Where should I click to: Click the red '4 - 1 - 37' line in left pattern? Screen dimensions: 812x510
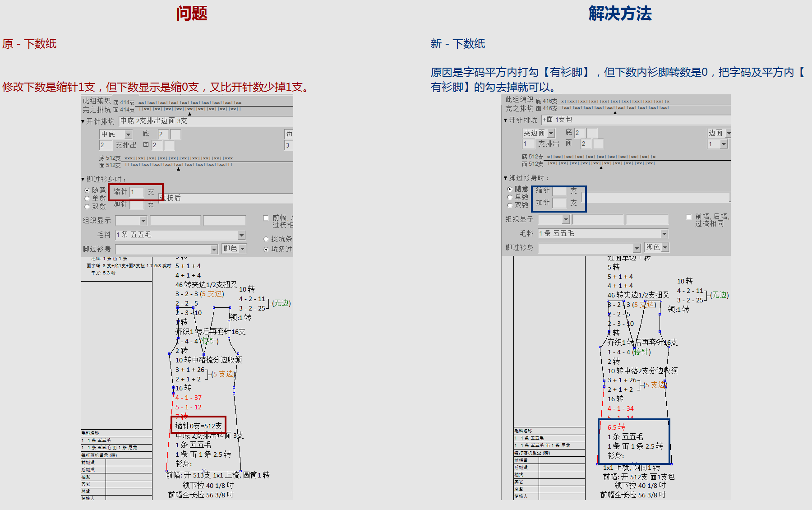tap(189, 398)
